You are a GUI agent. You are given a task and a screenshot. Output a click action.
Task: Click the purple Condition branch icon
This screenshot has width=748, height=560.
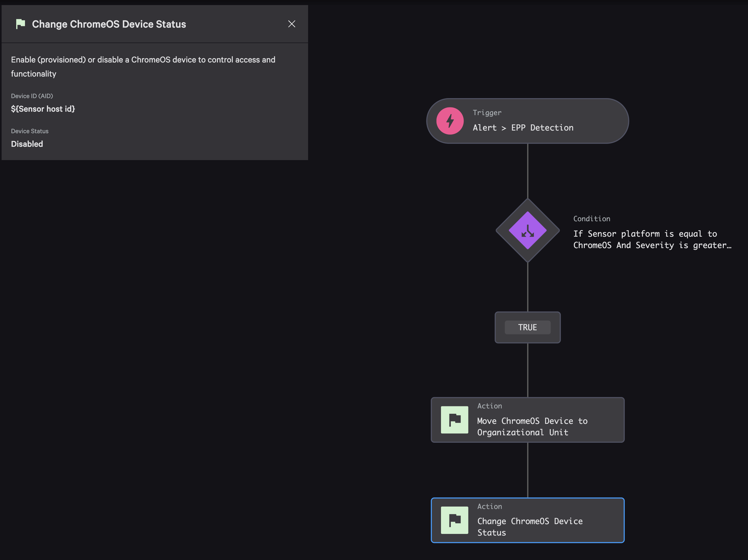click(x=528, y=231)
